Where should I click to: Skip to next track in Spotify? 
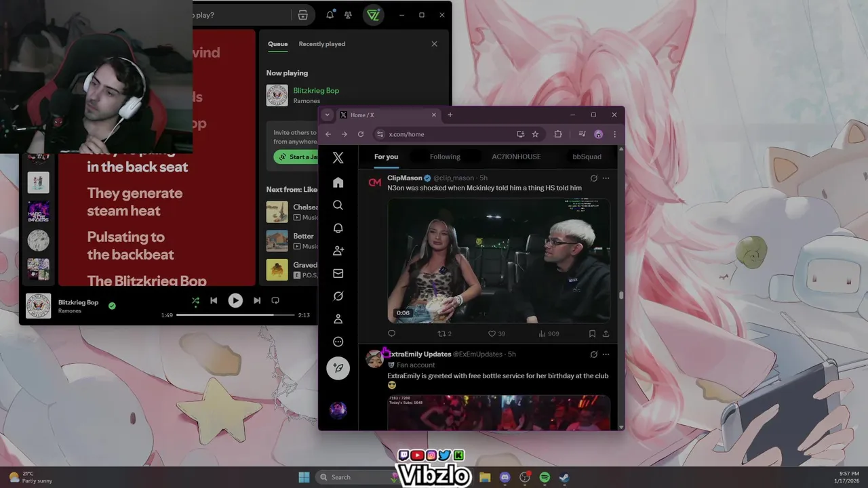click(257, 300)
